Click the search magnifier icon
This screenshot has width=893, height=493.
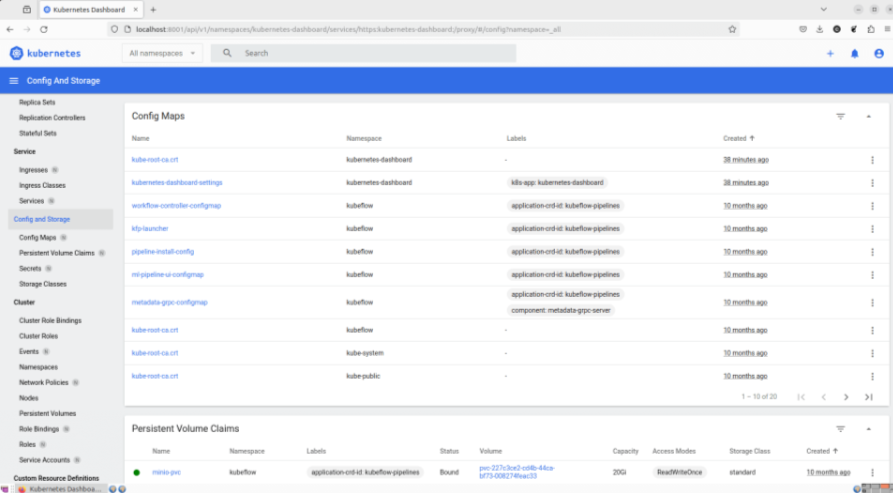tap(227, 53)
